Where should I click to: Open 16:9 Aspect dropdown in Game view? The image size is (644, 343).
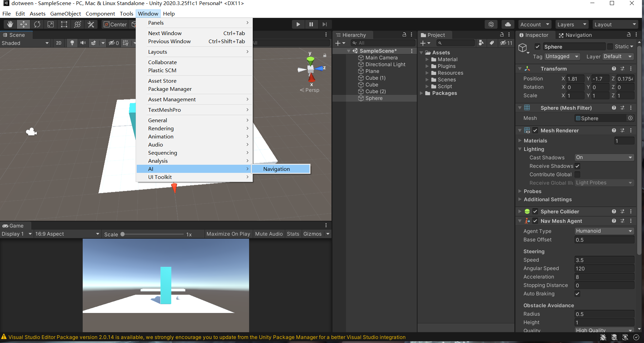(67, 234)
